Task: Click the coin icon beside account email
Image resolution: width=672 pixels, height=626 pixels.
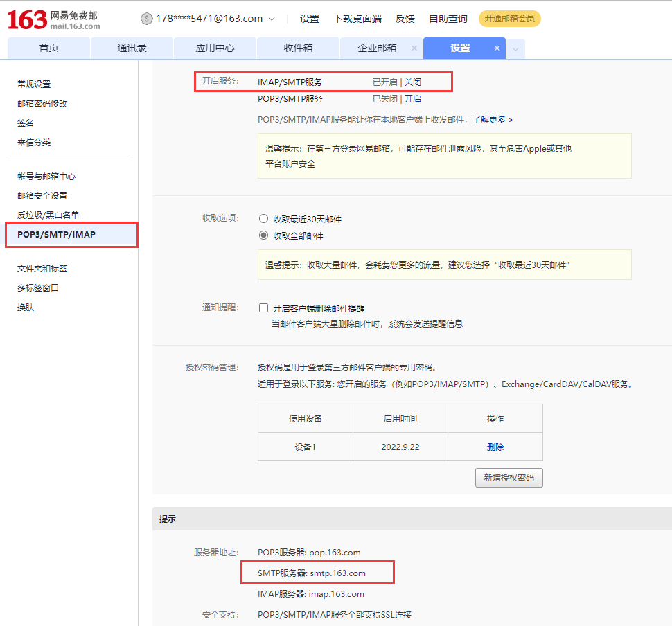Action: [x=147, y=19]
